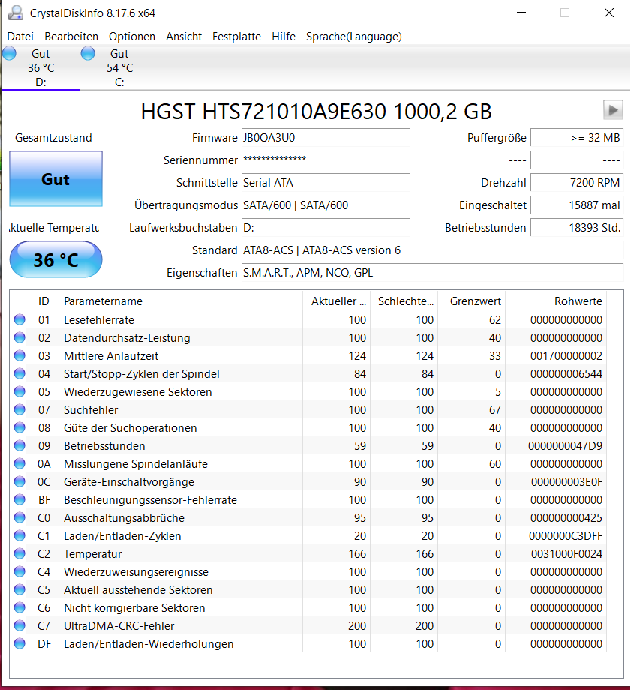The width and height of the screenshot is (630, 690).
Task: Click the status orb for Wiederzugewiesene Sektoren
Action: (20, 392)
